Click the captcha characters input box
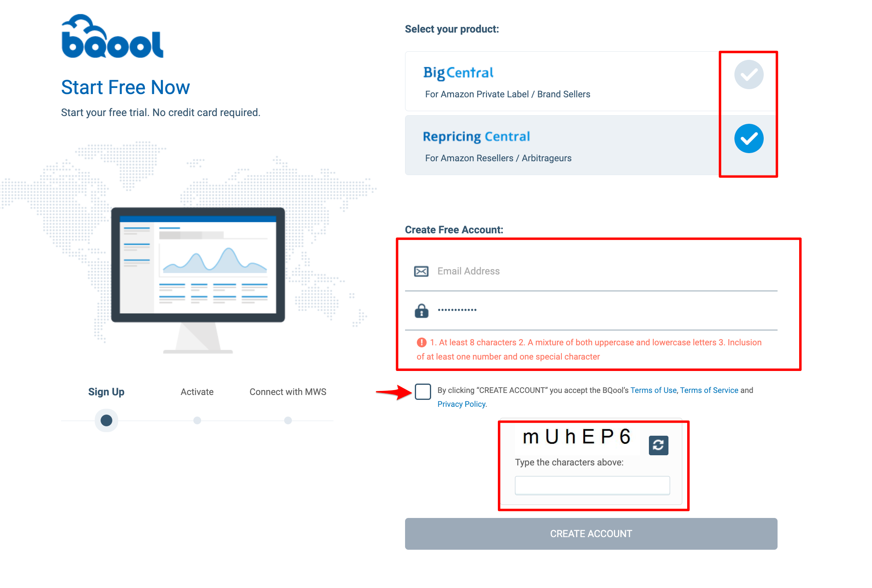 point(592,485)
